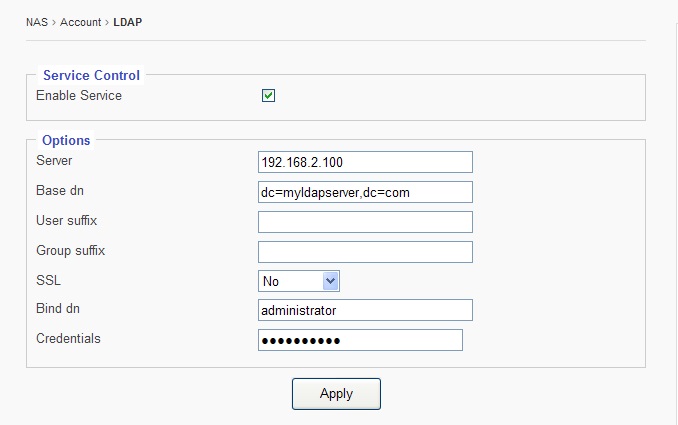Viewport: 678px width, 425px height.
Task: Click the Bind dn label
Action: 59,309
